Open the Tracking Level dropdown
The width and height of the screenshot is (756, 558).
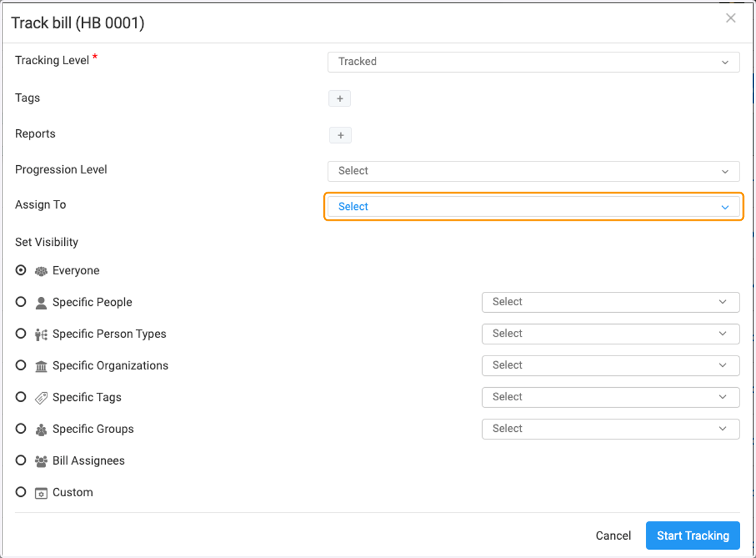tap(534, 62)
